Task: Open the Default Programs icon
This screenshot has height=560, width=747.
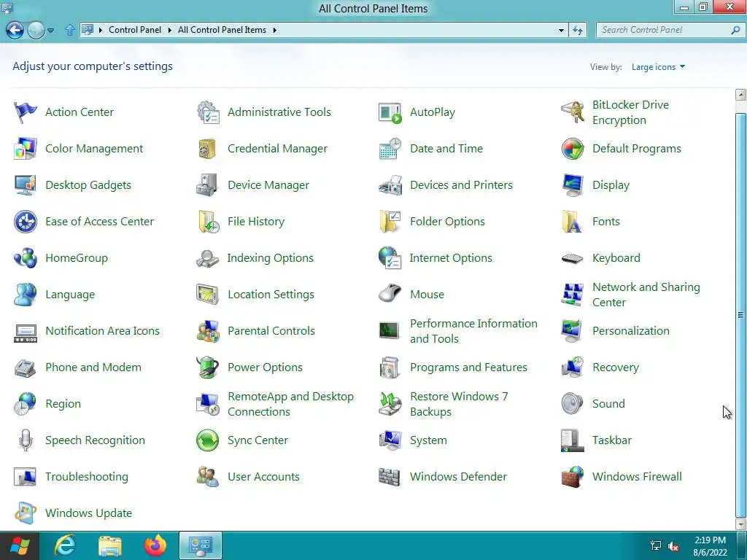Action: [x=572, y=149]
